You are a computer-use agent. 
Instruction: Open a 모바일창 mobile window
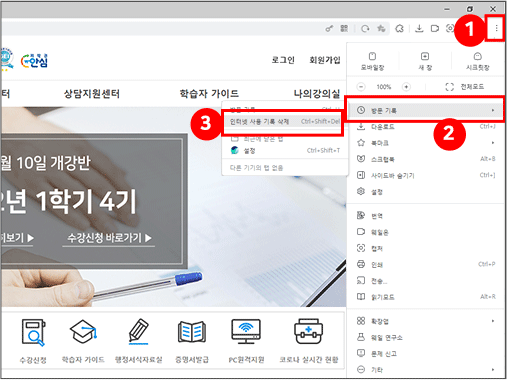pyautogui.click(x=372, y=61)
